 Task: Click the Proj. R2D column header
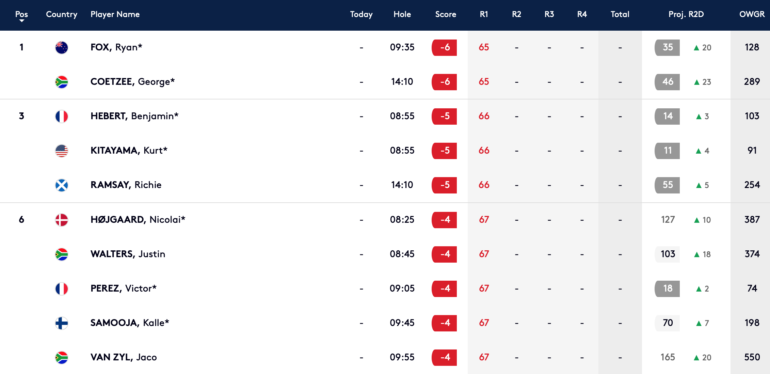(686, 15)
